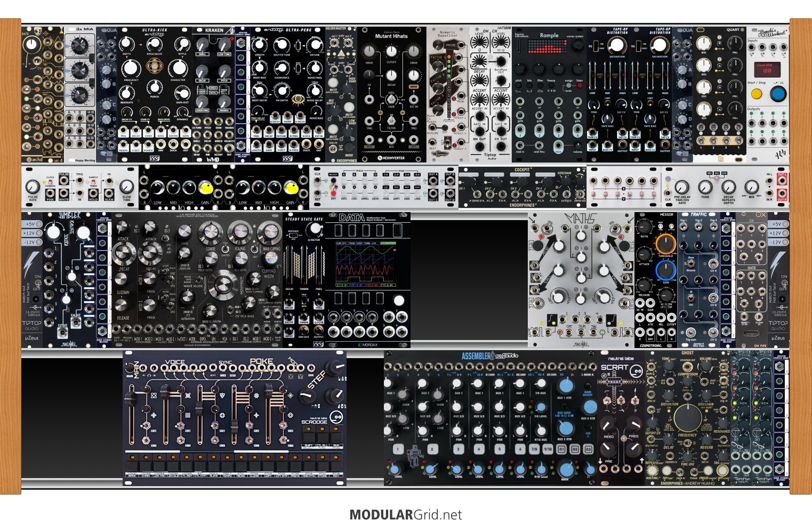812x526 pixels.
Task: Click the DECAY knob on Hats808
Action: coord(479,80)
